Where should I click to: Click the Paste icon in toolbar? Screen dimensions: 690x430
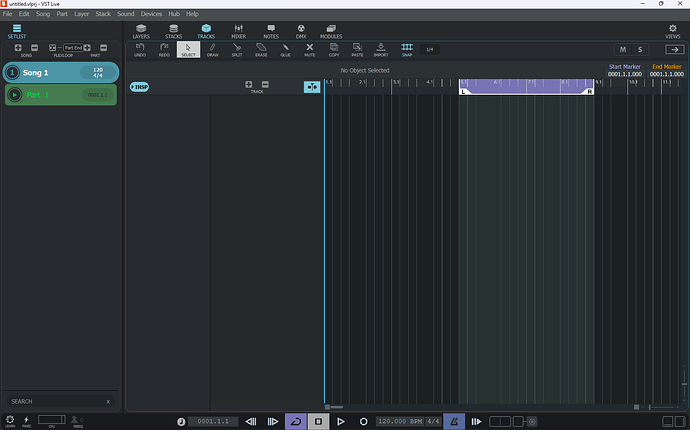pyautogui.click(x=357, y=49)
